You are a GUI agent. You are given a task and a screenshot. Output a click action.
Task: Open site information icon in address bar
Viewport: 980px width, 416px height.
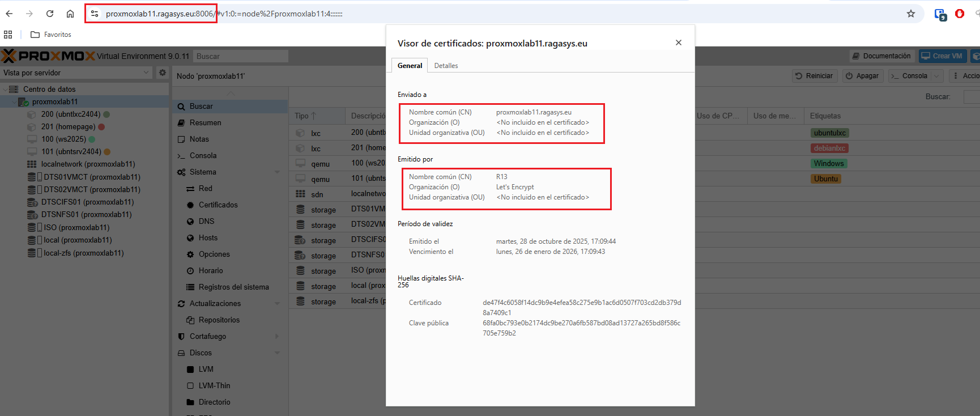[95, 14]
